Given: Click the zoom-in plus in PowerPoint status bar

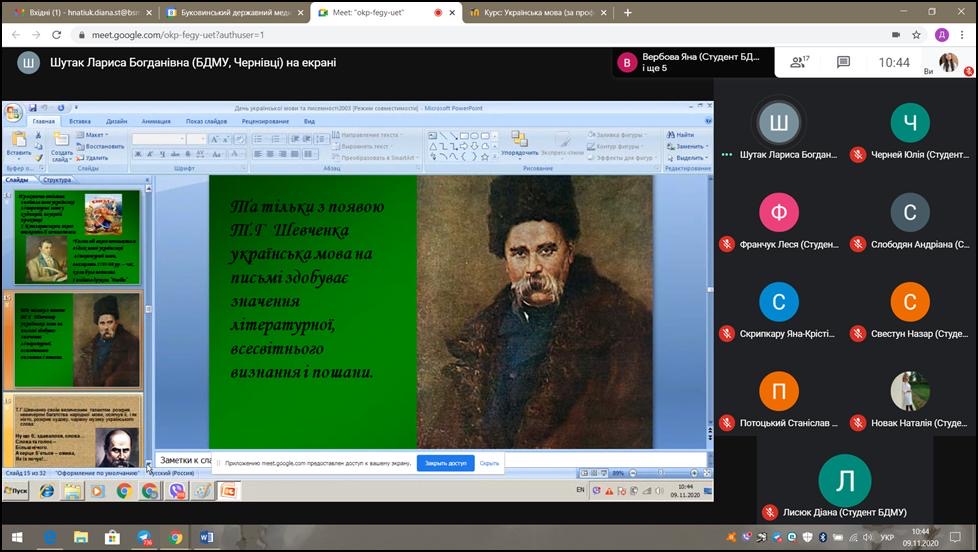Looking at the screenshot, I should tap(694, 473).
